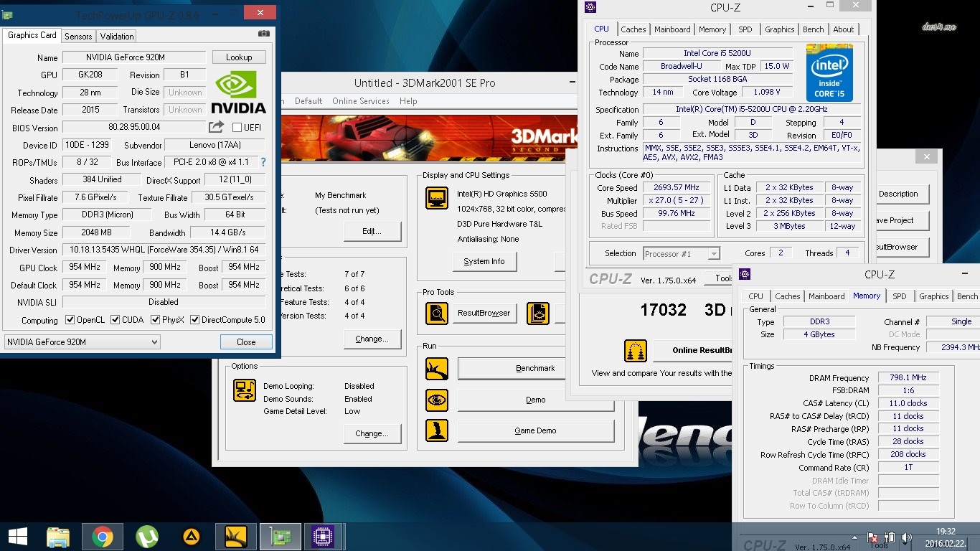This screenshot has width=980, height=551.
Task: Open the Processor #1 selection dropdown
Action: (681, 253)
